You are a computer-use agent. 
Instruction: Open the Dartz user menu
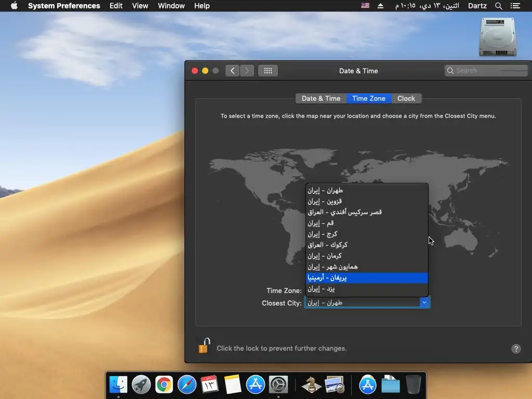click(477, 6)
